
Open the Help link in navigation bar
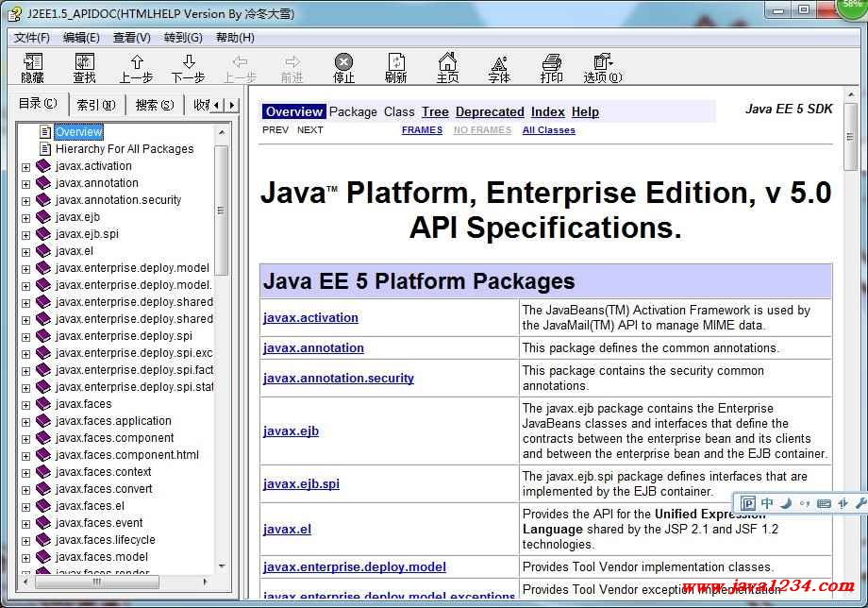(x=585, y=111)
